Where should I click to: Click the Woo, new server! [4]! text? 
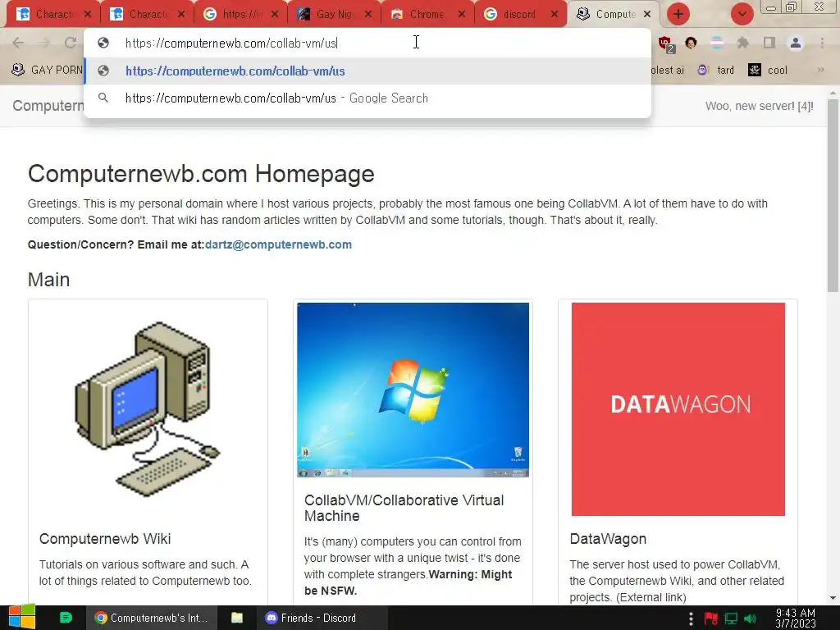click(759, 106)
